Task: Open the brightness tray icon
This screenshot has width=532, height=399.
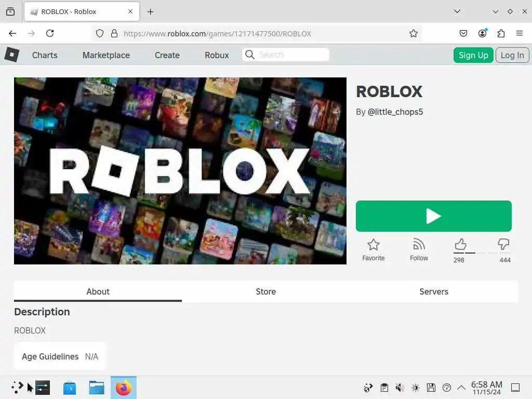Action: 415,388
